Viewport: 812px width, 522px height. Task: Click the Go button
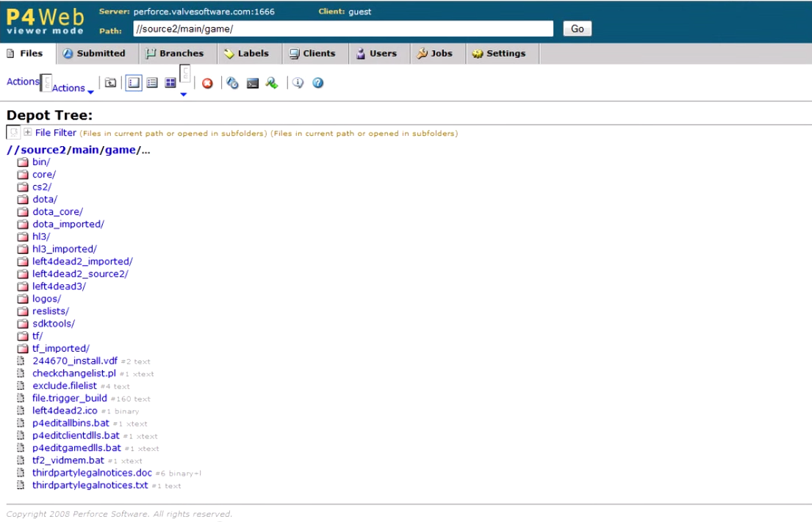(x=577, y=29)
